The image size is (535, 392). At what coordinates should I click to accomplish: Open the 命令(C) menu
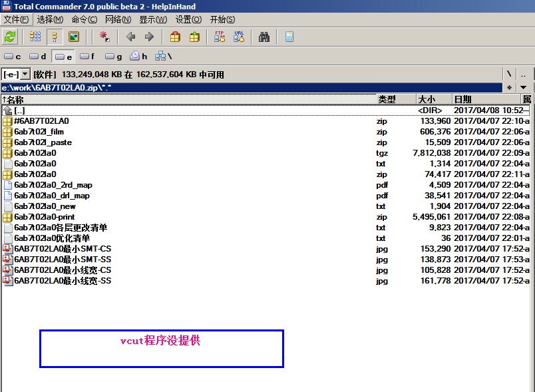pos(85,19)
